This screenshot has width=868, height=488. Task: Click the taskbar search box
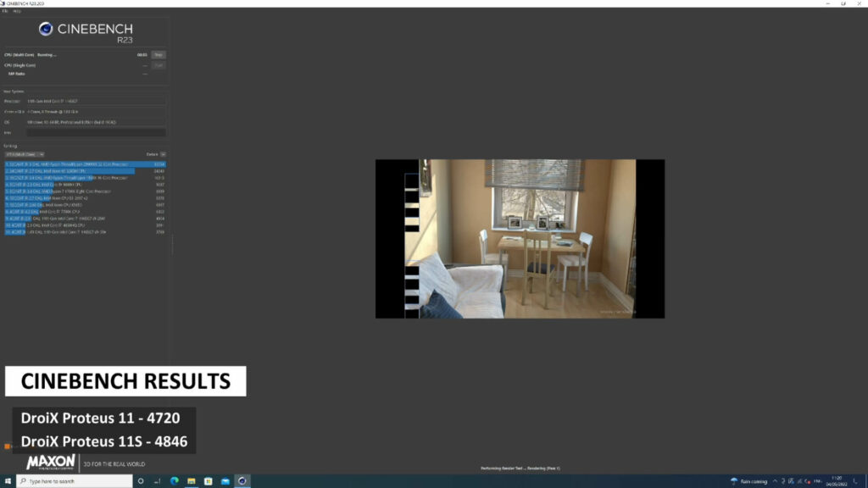pyautogui.click(x=75, y=481)
